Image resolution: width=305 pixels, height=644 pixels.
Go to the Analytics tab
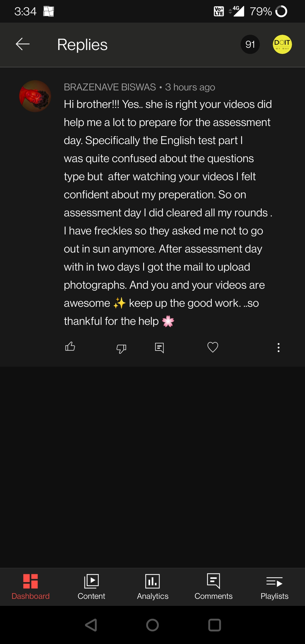coord(152,586)
